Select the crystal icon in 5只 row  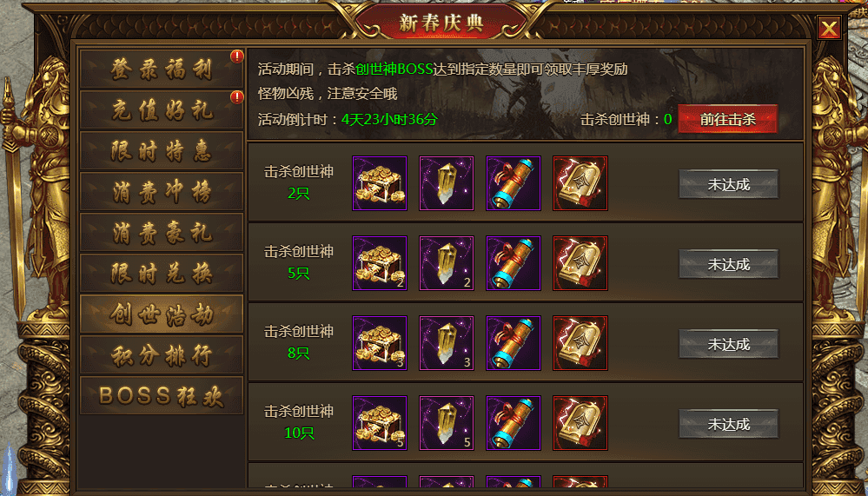[447, 263]
